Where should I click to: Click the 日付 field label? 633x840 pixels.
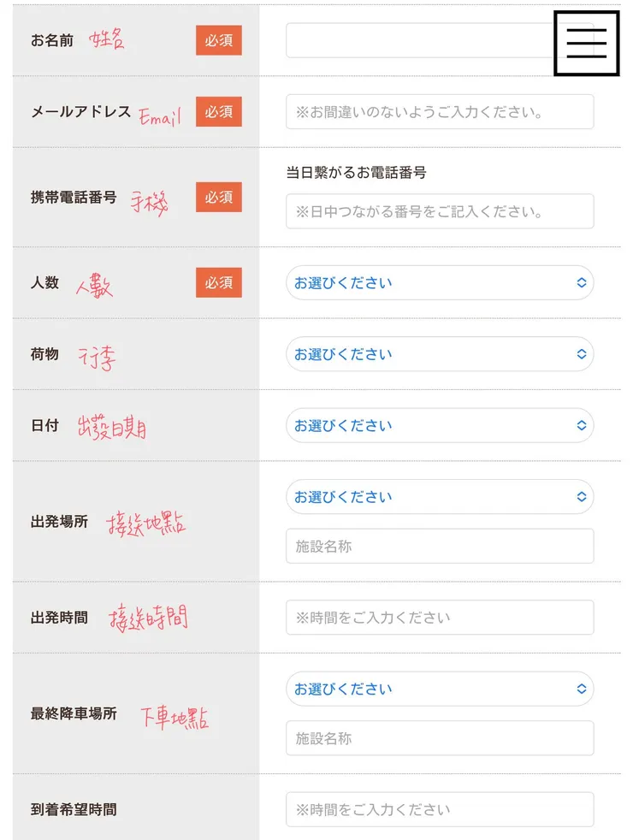[44, 425]
